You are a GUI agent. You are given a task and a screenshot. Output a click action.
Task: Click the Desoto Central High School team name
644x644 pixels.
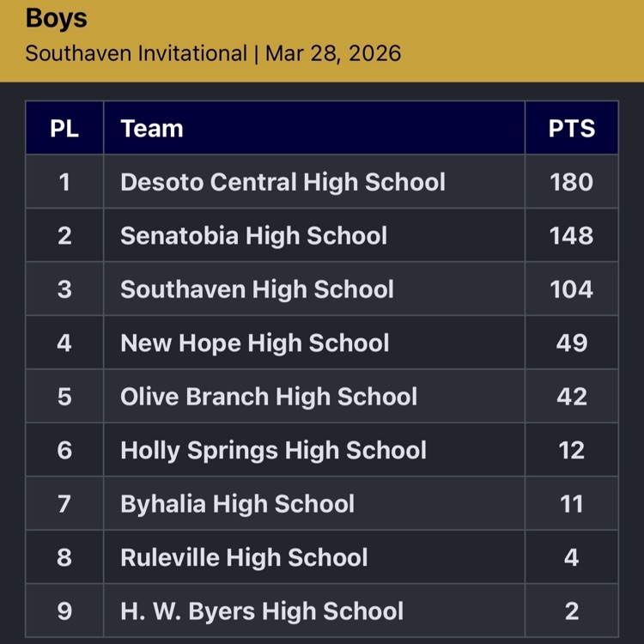coord(283,182)
